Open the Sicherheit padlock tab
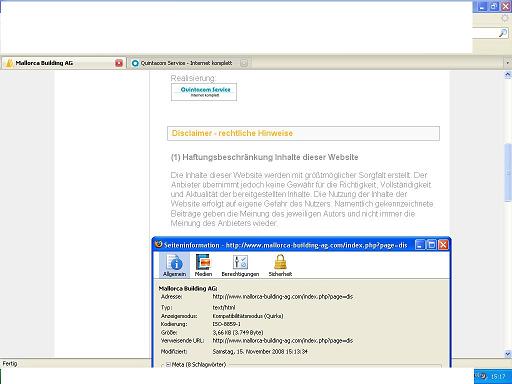 click(x=280, y=265)
